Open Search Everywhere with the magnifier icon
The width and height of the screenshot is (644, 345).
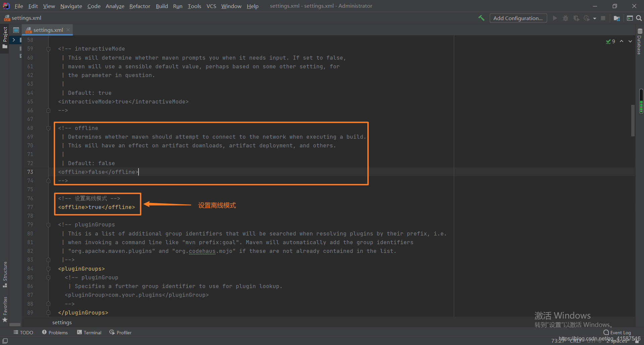(639, 18)
